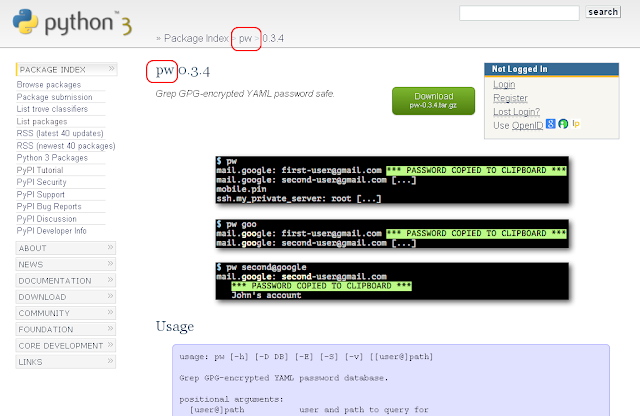This screenshot has height=416, width=640.
Task: Sign in with Google OpenID icon
Action: tap(551, 124)
